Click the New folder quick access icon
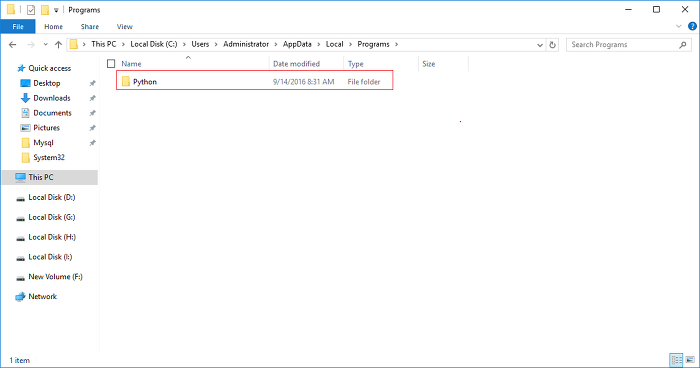The width and height of the screenshot is (700, 368). point(45,10)
